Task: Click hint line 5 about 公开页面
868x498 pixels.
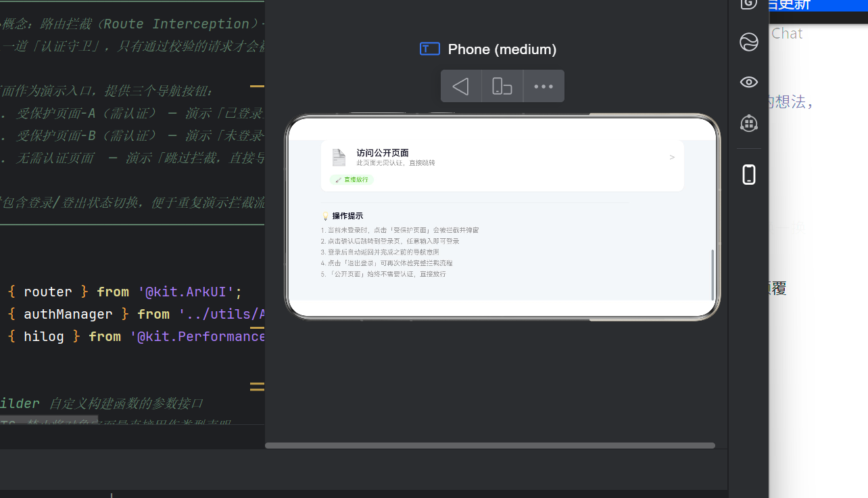Action: (383, 274)
